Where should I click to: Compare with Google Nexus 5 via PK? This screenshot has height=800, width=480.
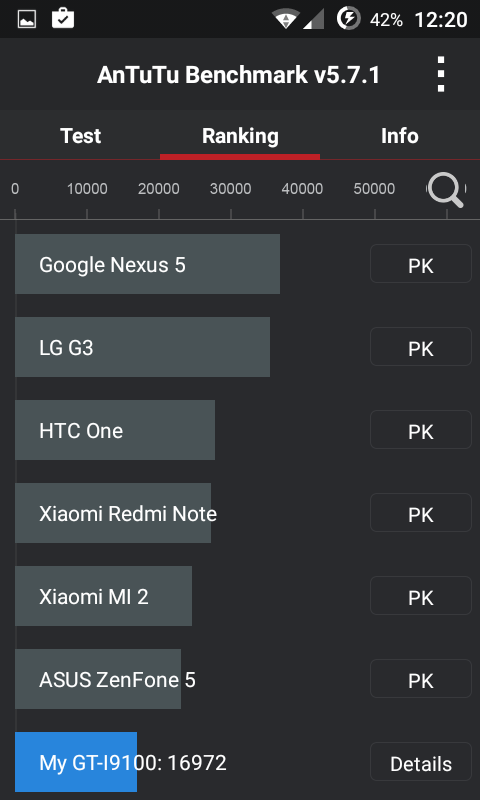421,264
